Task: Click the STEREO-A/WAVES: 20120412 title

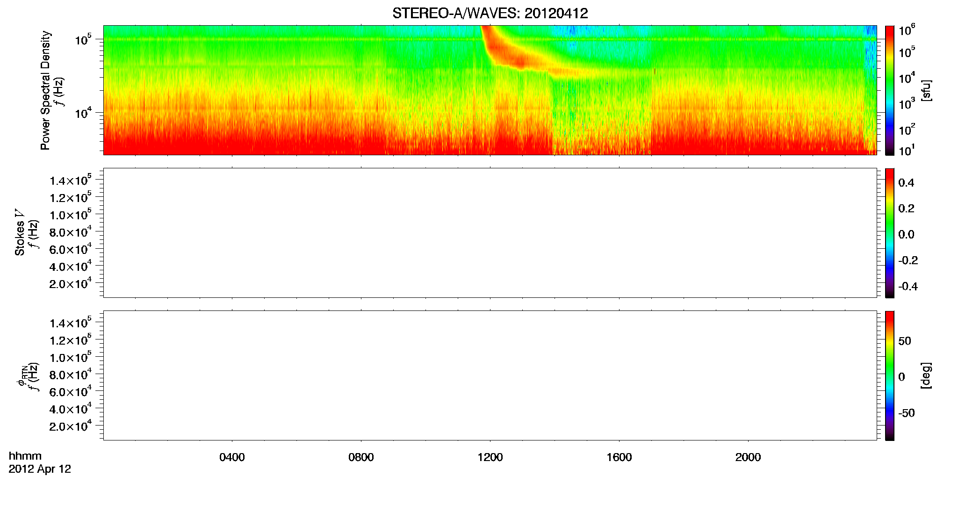Action: tap(490, 13)
